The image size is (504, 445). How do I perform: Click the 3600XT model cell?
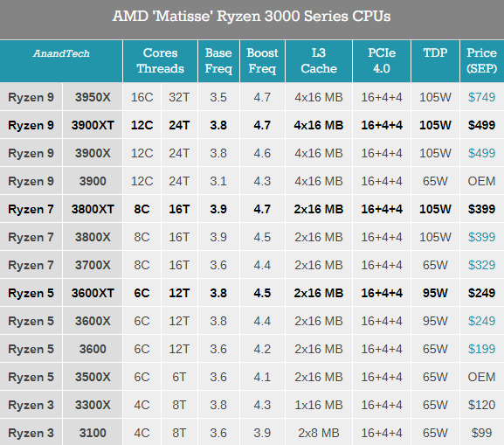pos(93,293)
